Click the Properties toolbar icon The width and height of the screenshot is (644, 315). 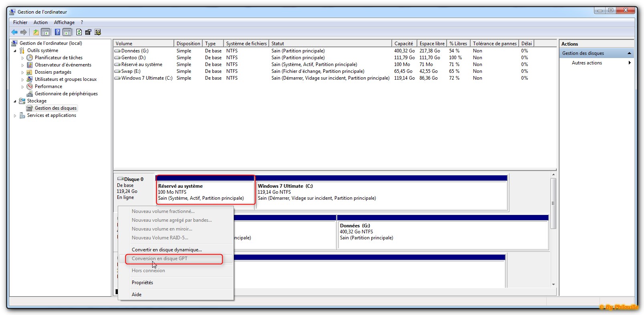pyautogui.click(x=88, y=32)
